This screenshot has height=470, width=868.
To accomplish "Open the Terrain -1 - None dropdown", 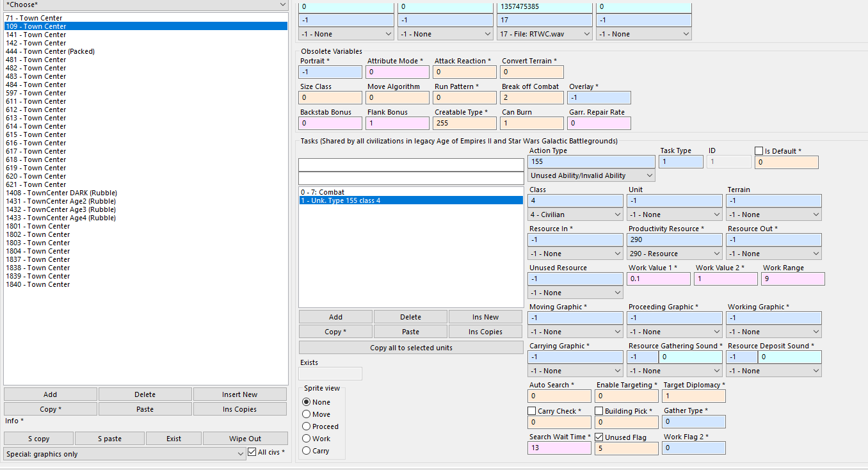I will pyautogui.click(x=774, y=215).
